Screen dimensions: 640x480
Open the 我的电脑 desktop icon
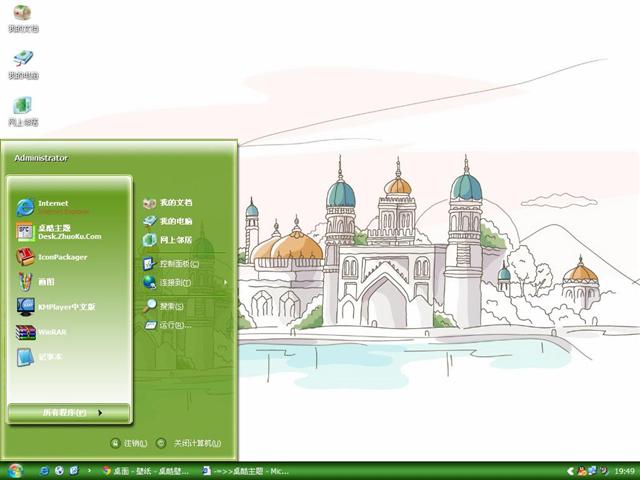pyautogui.click(x=23, y=64)
